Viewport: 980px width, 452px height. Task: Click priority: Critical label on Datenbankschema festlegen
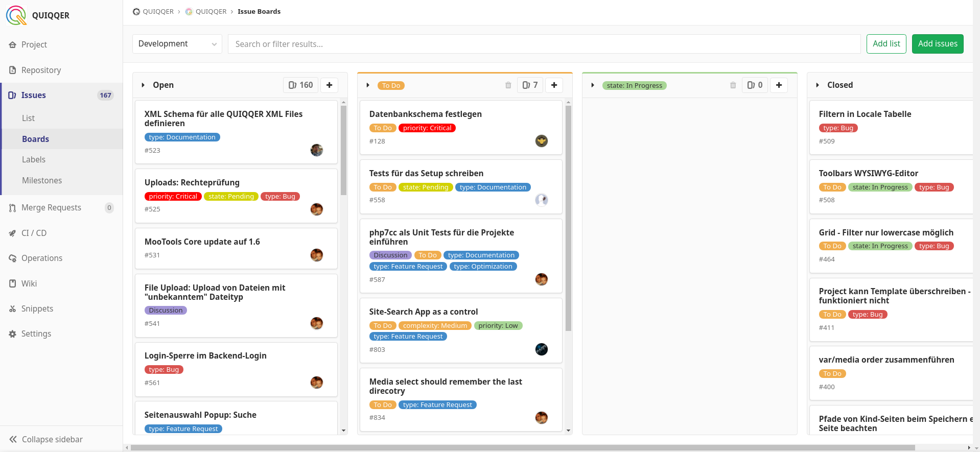(427, 128)
